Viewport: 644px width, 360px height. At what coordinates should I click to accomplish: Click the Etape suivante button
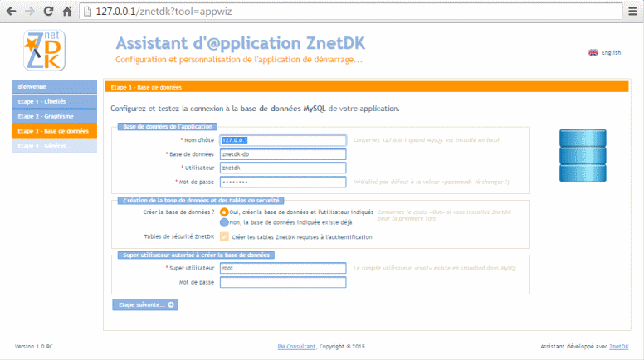pyautogui.click(x=145, y=304)
